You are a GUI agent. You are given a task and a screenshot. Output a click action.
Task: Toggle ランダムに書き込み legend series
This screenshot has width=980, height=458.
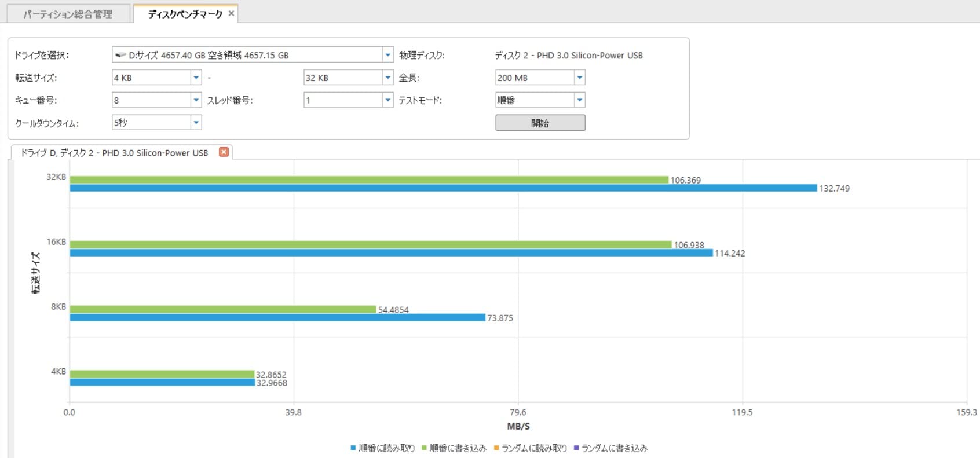610,448
